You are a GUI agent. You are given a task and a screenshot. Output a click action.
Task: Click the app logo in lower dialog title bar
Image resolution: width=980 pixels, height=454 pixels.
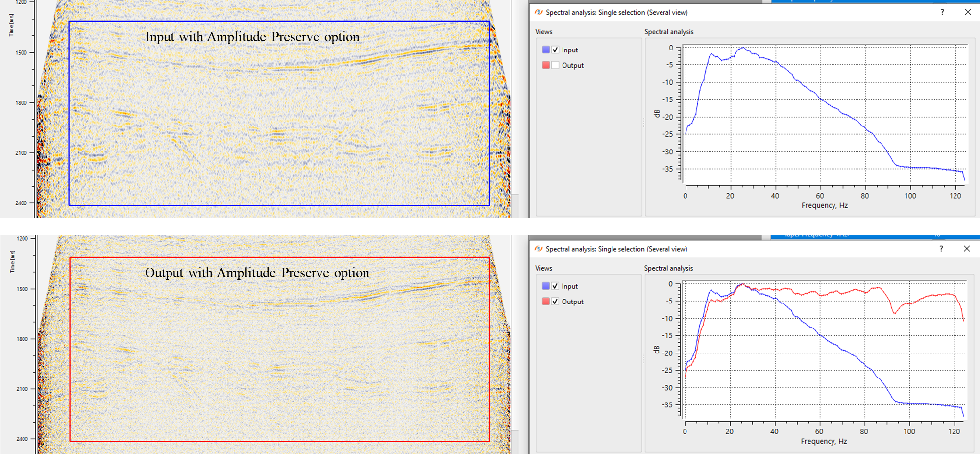tap(539, 249)
